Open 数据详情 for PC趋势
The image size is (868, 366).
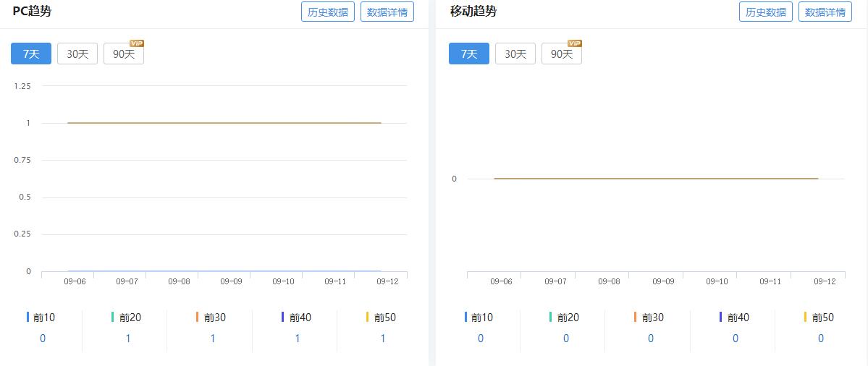coord(387,12)
